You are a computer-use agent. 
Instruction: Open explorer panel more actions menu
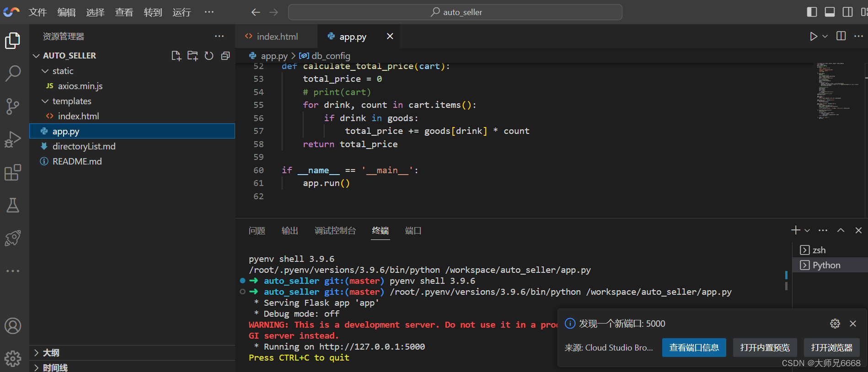tap(220, 36)
